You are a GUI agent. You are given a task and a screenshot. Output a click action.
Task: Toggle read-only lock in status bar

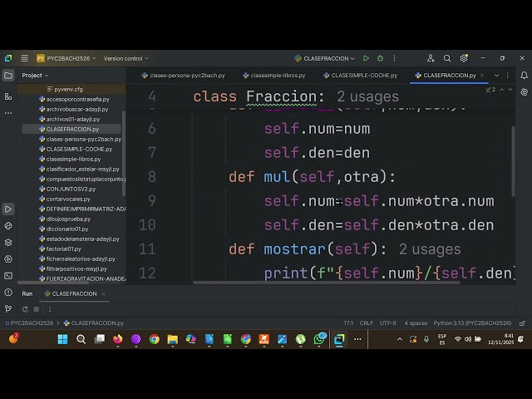pyautogui.click(x=523, y=323)
